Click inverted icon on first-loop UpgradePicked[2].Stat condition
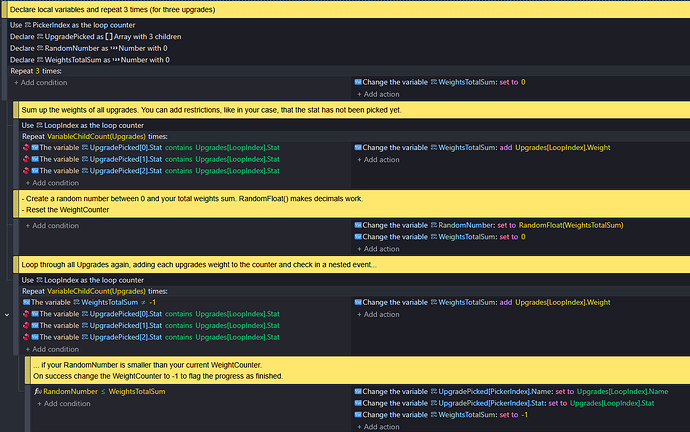Viewport: 690px width, 432px height. [x=26, y=171]
